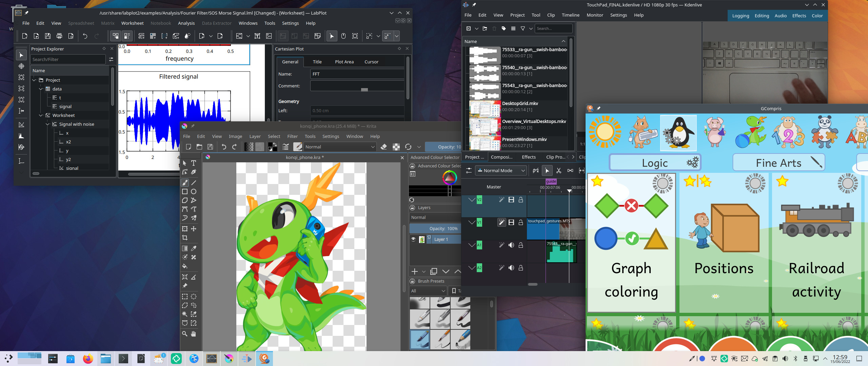This screenshot has height=366, width=868.
Task: Click the tag icon in Kdenlive bin toolbar
Action: (504, 28)
